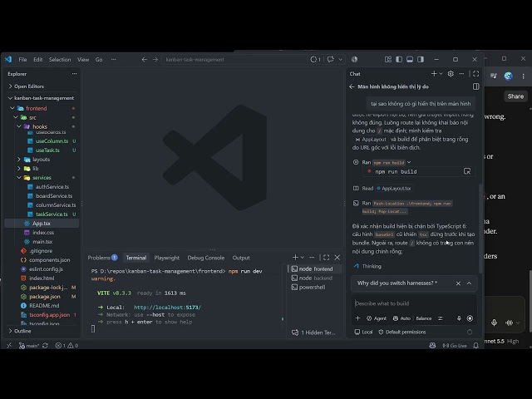Open package.json file
Screen dimensions: 532x399
pos(44,297)
